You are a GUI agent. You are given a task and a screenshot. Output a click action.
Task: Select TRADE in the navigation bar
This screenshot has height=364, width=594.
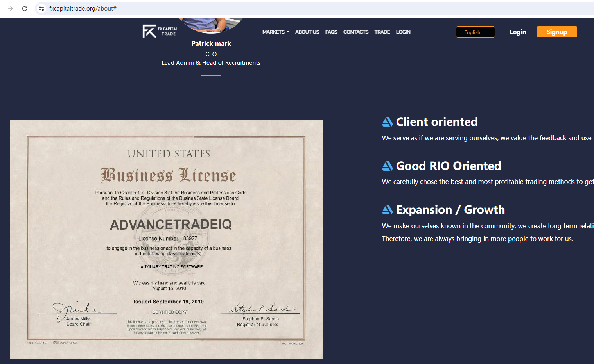(x=382, y=32)
